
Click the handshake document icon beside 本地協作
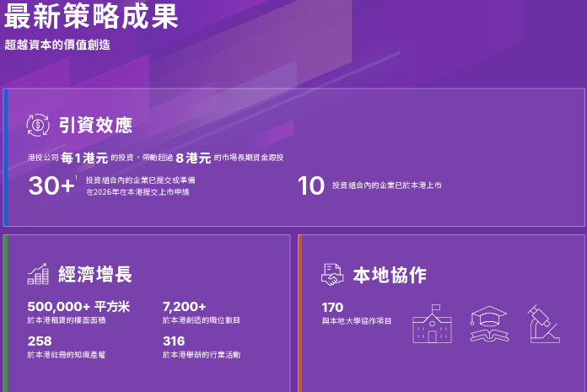[x=332, y=275]
